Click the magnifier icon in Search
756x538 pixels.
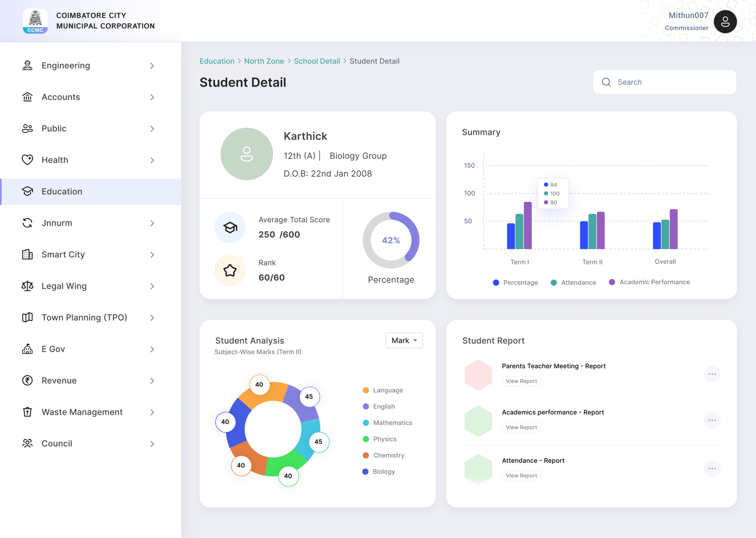click(x=606, y=82)
